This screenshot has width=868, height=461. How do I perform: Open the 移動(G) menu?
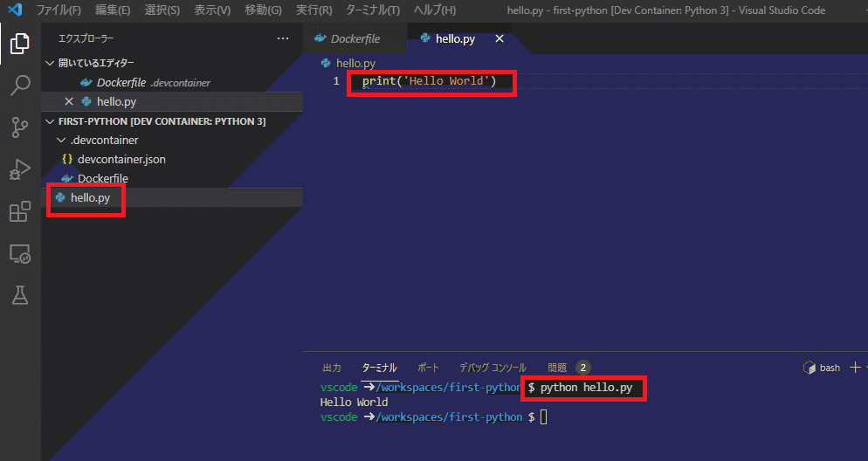tap(263, 10)
